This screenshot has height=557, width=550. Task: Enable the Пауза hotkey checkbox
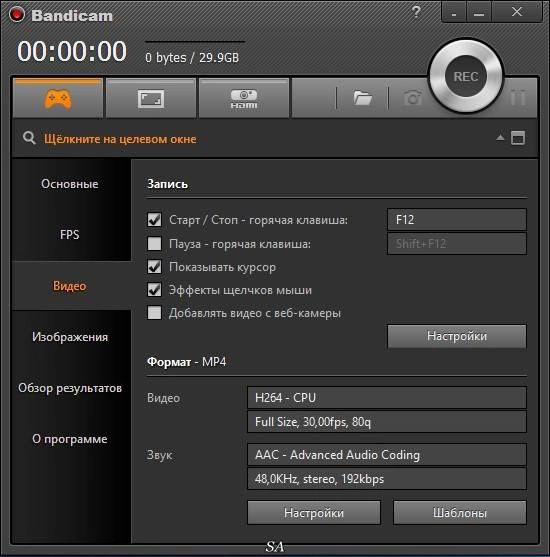point(154,244)
